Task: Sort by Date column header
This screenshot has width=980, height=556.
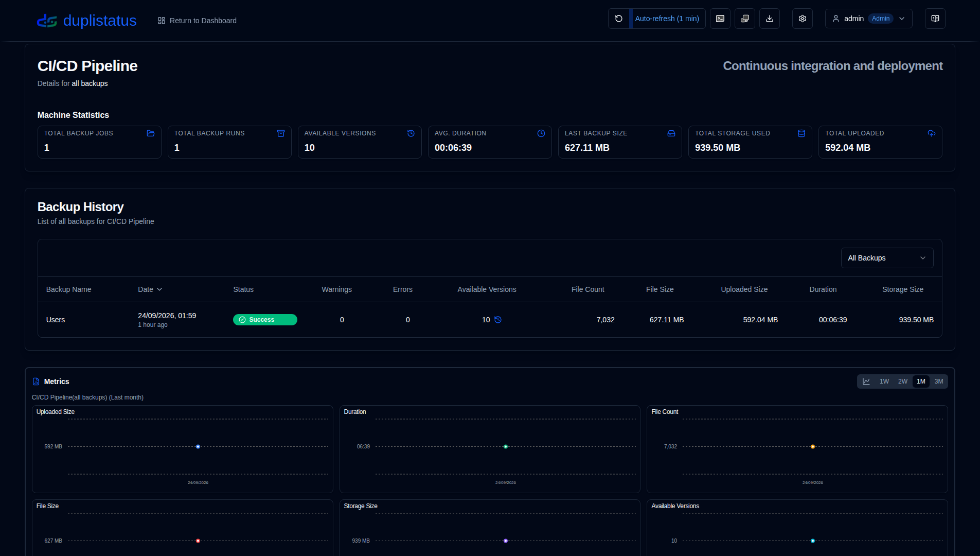Action: pyautogui.click(x=150, y=289)
